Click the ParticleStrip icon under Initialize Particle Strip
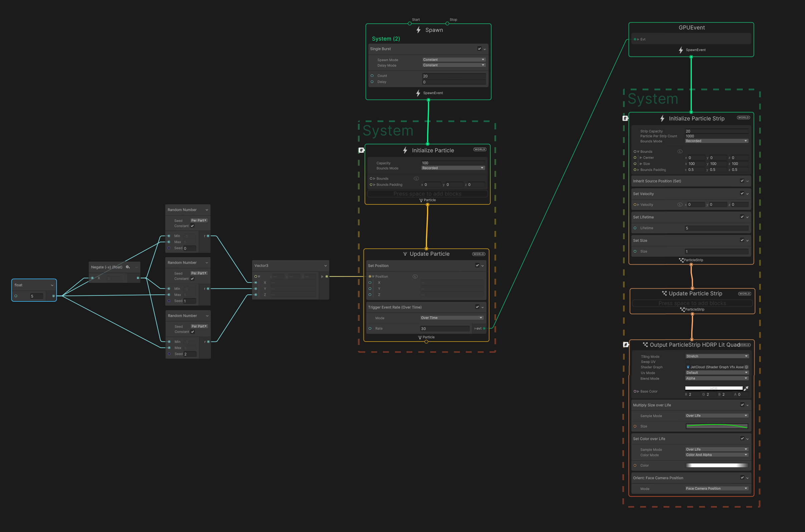 [x=681, y=260]
